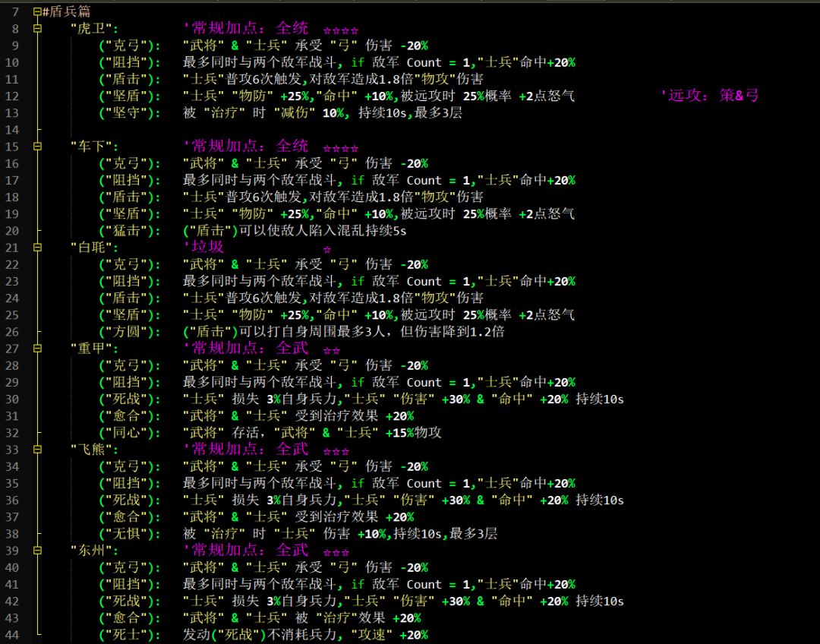Collapse the "虎卫" block fold marker
This screenshot has width=820, height=644.
tap(37, 28)
